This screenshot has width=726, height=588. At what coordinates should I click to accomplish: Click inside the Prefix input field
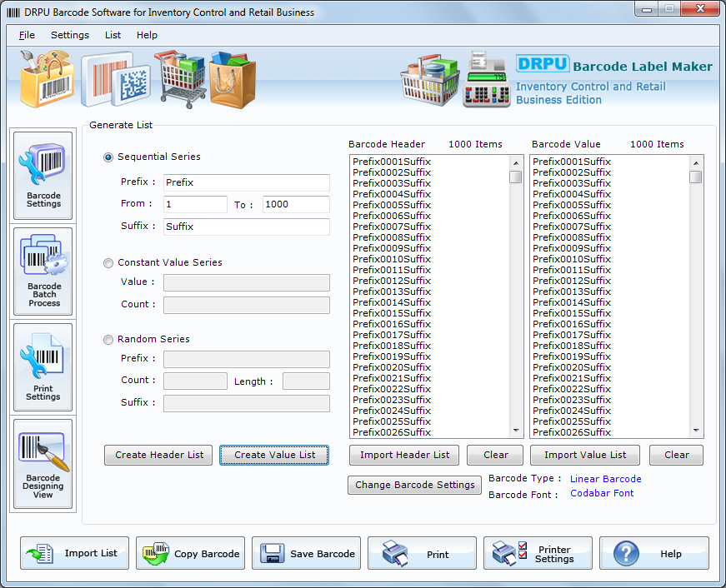click(245, 182)
